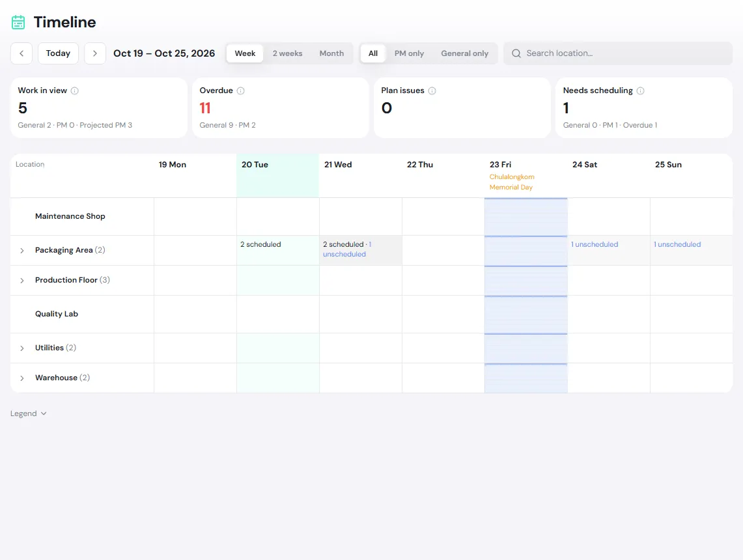Click Chulalongkorn Memorial Day holiday label
Viewport: 743px width, 560px height.
(512, 182)
